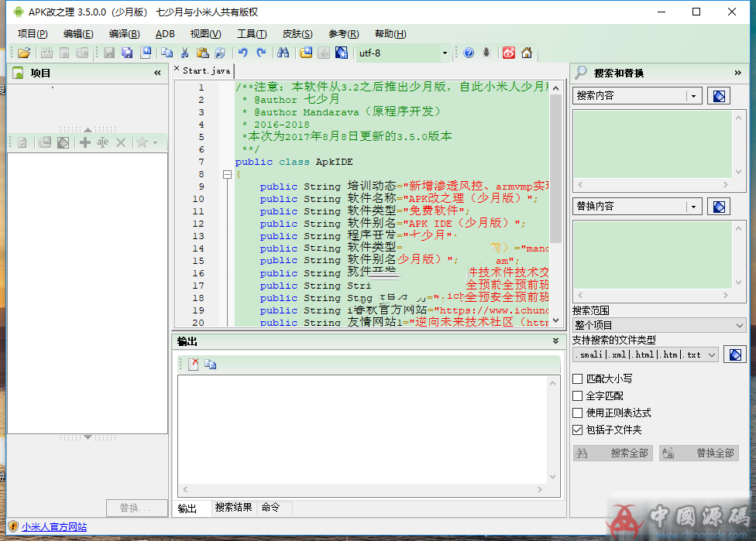Click the rename text-cursor icon in project toolbar

tap(103, 142)
